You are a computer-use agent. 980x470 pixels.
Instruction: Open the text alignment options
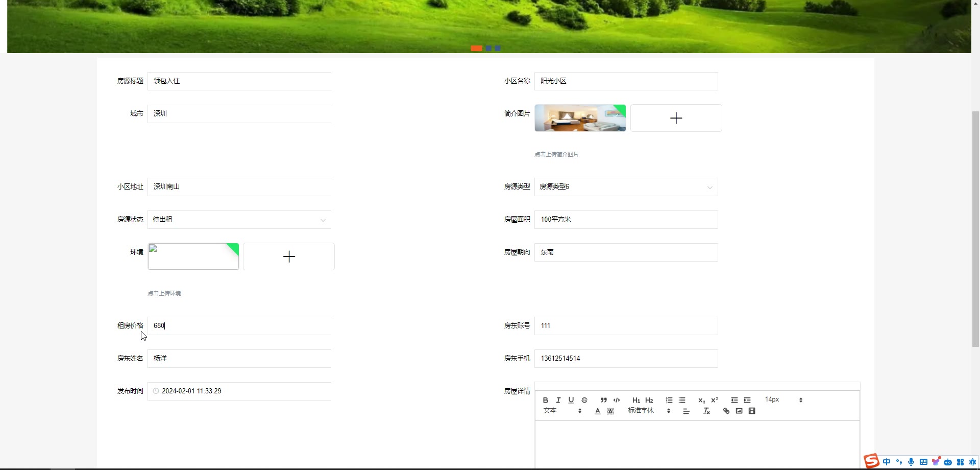click(687, 411)
